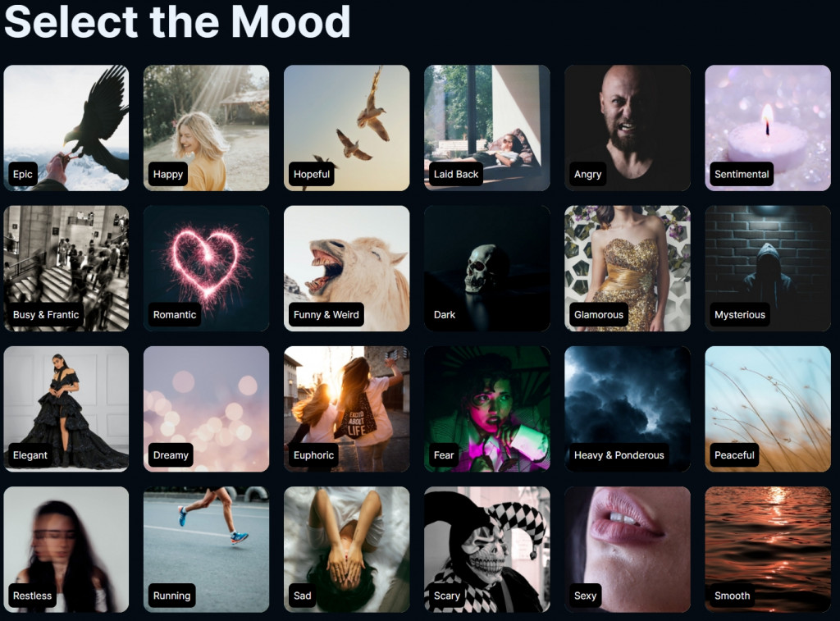Pick the Mysterious hooded figure tile
Screen dimensions: 840x621
click(x=768, y=268)
